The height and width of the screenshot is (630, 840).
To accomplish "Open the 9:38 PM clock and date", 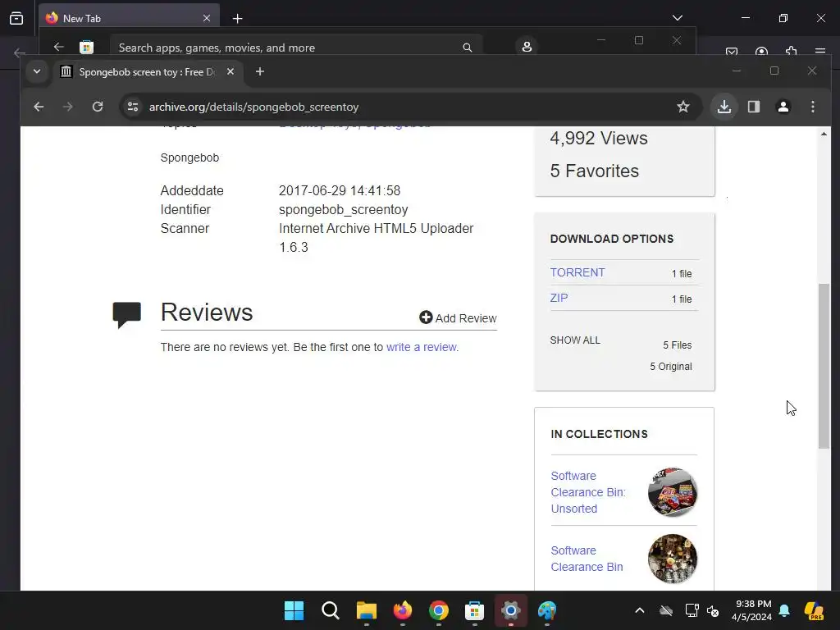I will (752, 610).
